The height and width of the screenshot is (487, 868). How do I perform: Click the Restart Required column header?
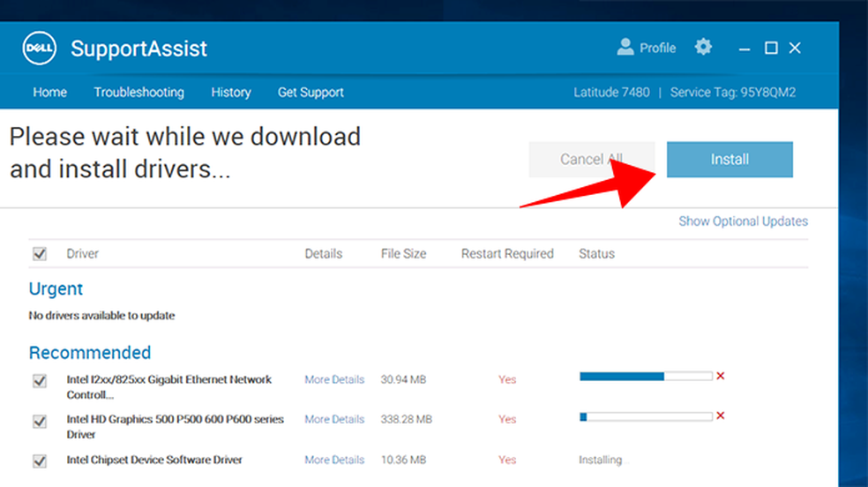click(x=507, y=254)
